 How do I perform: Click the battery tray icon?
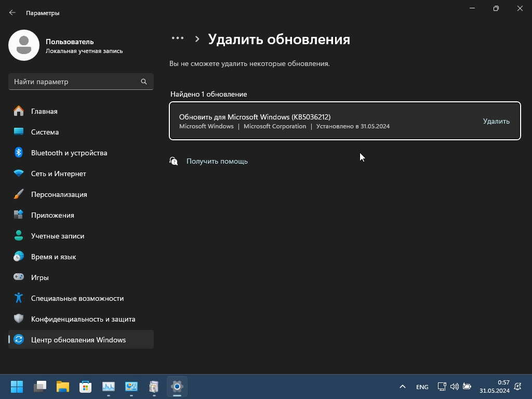pyautogui.click(x=467, y=387)
